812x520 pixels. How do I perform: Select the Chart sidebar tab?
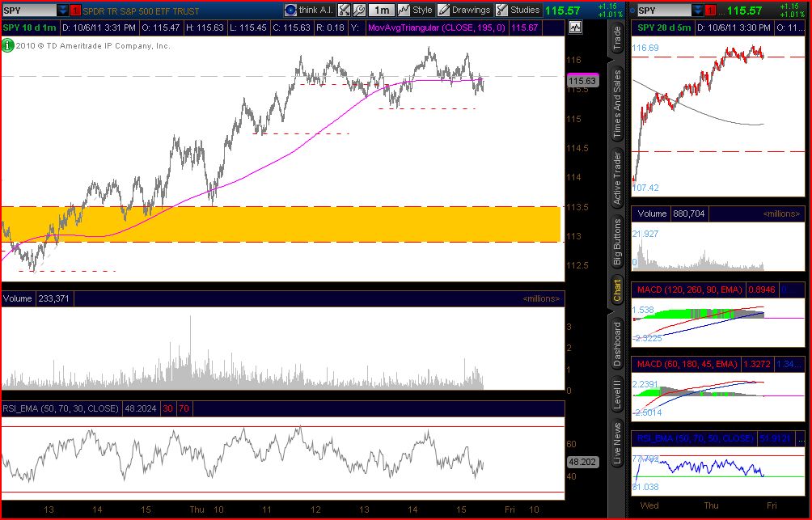(617, 290)
